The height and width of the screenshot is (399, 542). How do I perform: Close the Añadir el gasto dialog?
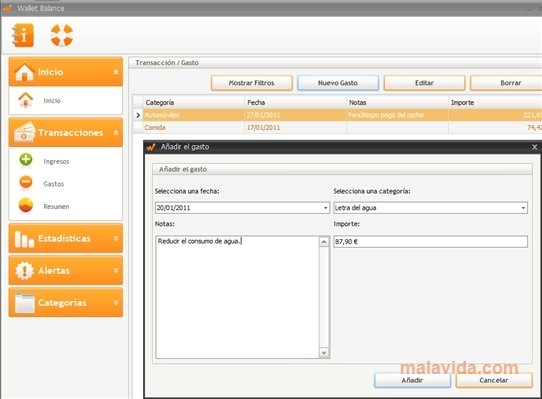[x=534, y=147]
